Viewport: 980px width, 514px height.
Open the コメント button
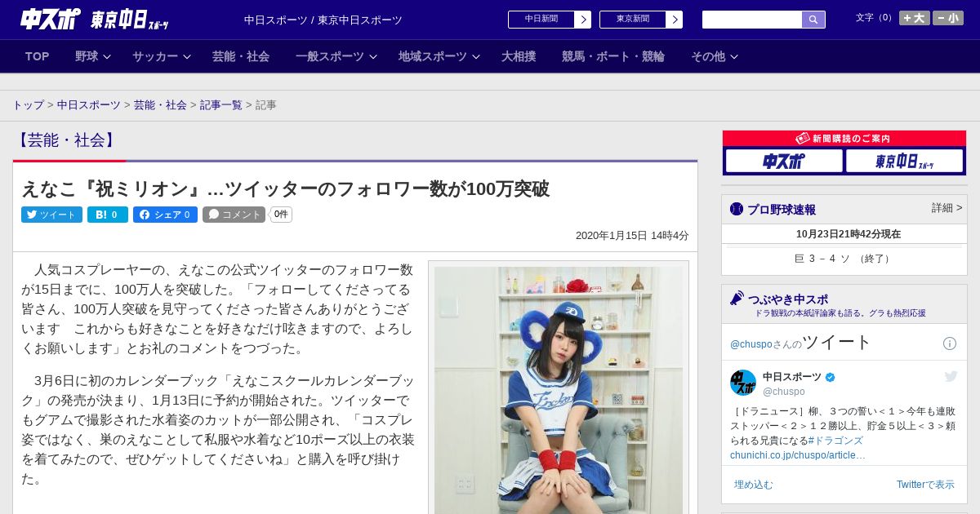click(x=234, y=215)
